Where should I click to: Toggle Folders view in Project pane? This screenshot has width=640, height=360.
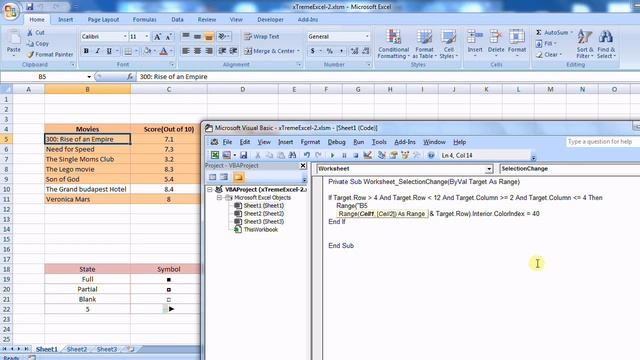click(x=238, y=178)
